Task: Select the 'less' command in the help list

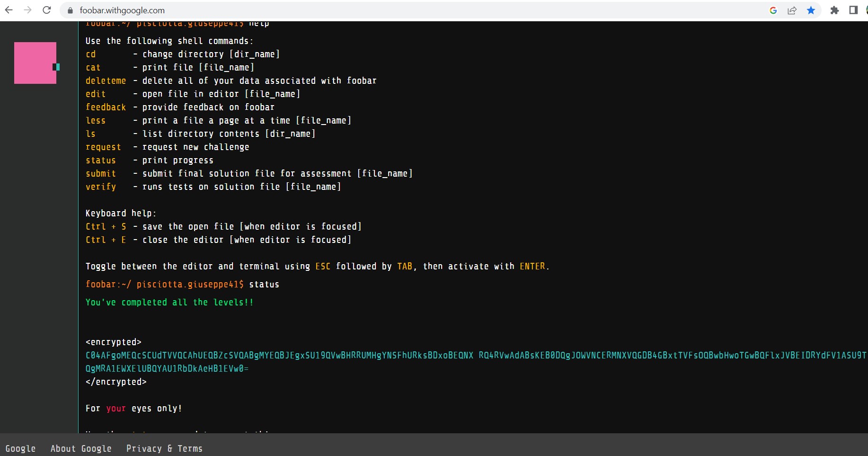Action: click(x=96, y=121)
